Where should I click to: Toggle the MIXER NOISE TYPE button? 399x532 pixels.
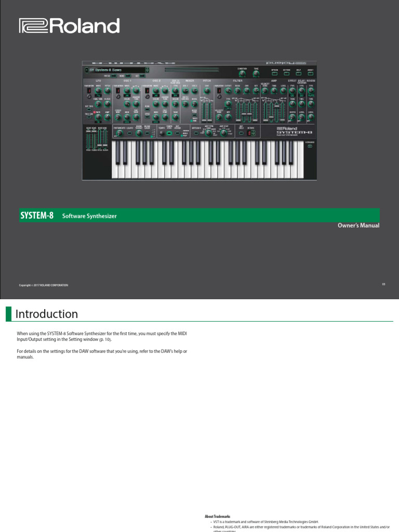tap(194, 115)
